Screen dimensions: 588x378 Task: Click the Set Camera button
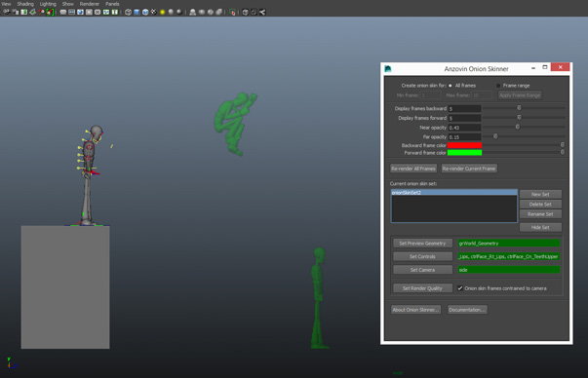tap(422, 270)
